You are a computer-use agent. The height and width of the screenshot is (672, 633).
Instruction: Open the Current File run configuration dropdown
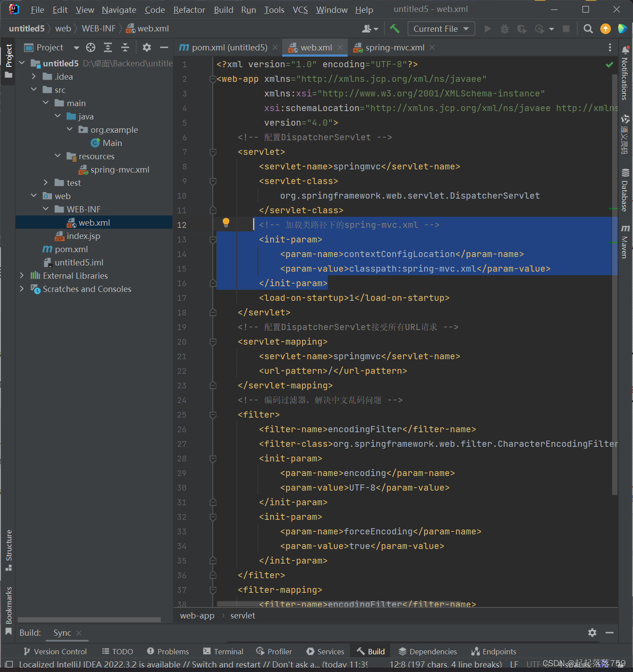[441, 29]
